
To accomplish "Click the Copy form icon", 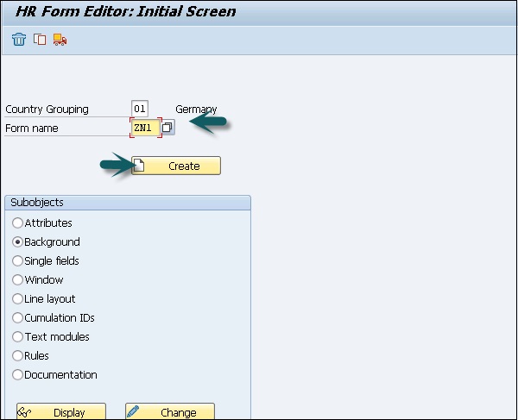I will point(39,40).
